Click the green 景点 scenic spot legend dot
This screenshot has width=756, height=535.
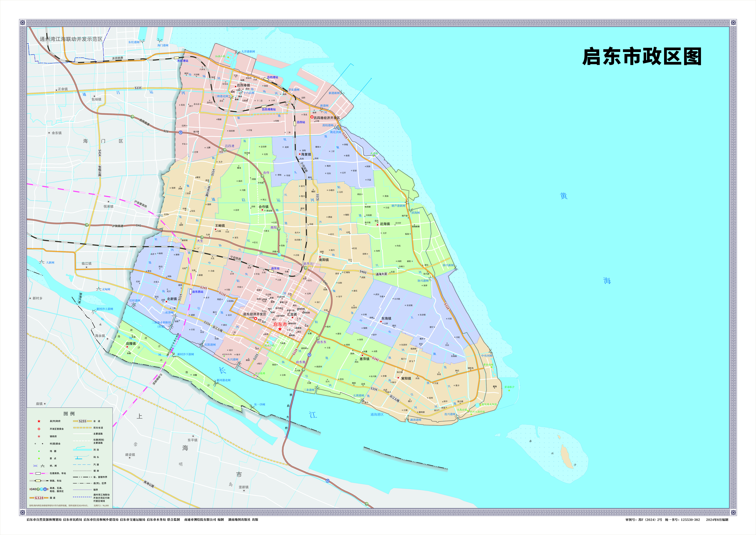coord(39,459)
